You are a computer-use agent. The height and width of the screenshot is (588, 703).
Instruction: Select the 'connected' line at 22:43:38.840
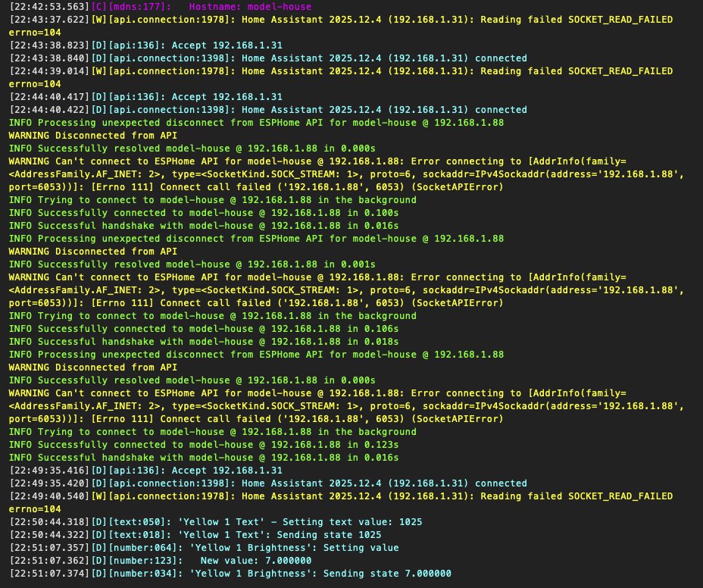pyautogui.click(x=268, y=58)
